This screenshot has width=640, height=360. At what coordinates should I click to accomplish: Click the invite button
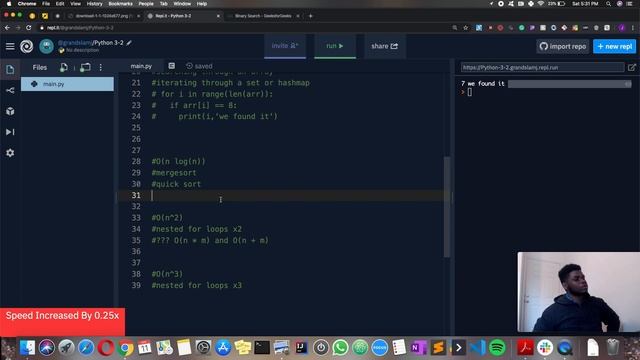[x=285, y=46]
